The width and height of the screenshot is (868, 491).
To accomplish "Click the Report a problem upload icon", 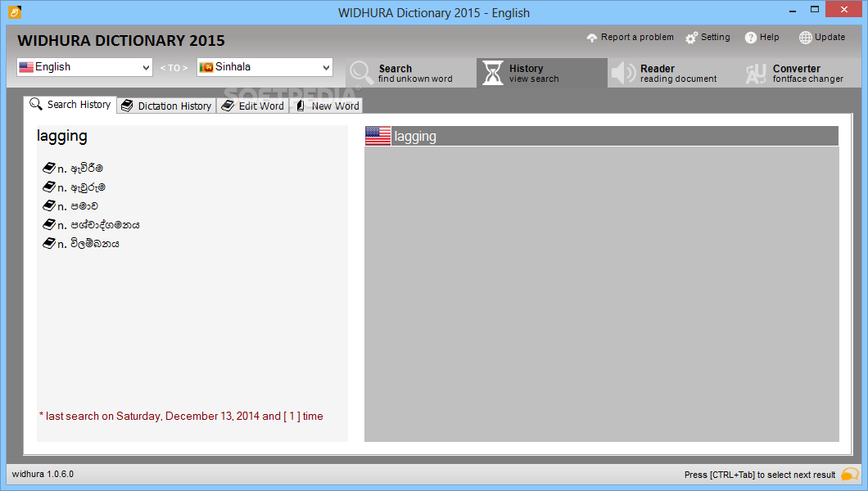I will click(x=592, y=38).
